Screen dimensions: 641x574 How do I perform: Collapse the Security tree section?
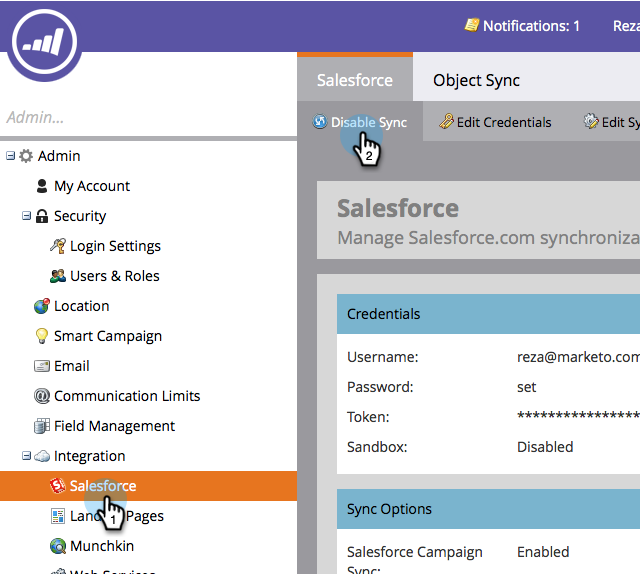tap(27, 215)
